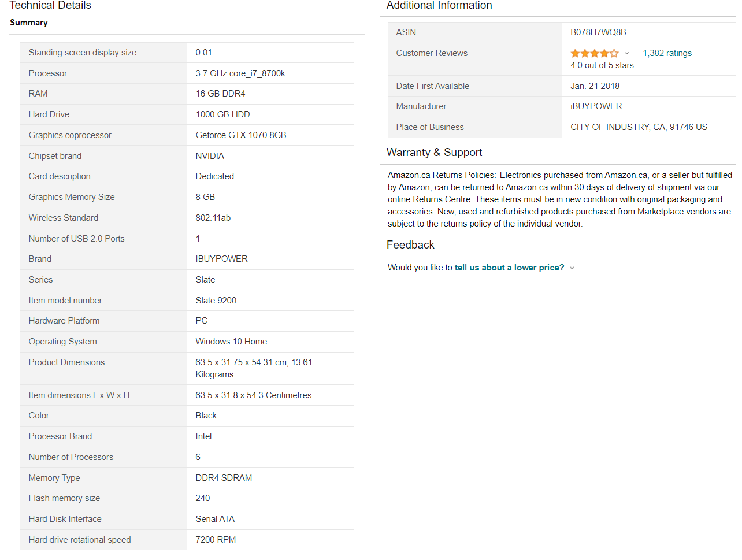Click the Color value 'Black'
742x560 pixels.
tap(206, 416)
